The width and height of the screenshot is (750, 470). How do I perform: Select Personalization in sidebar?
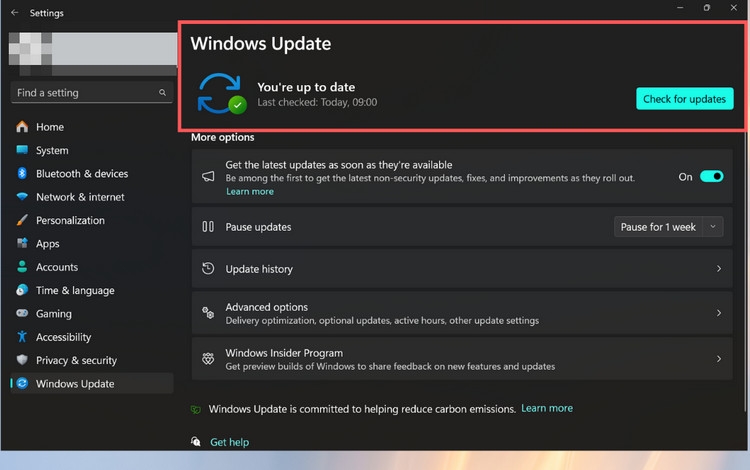pyautogui.click(x=70, y=220)
